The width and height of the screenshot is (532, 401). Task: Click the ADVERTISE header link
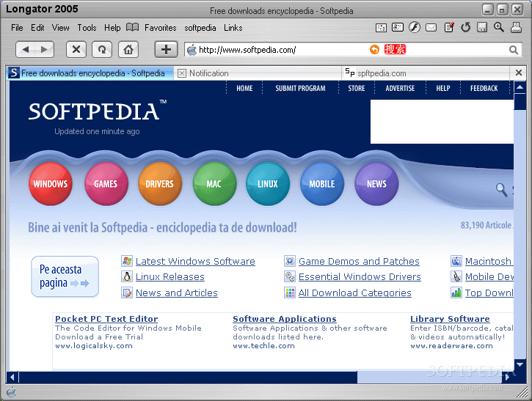point(400,88)
